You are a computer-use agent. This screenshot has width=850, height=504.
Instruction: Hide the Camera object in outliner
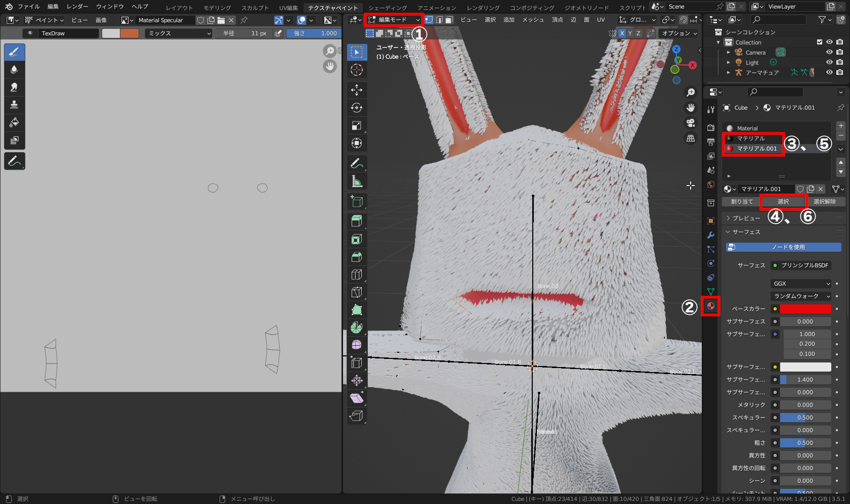829,52
